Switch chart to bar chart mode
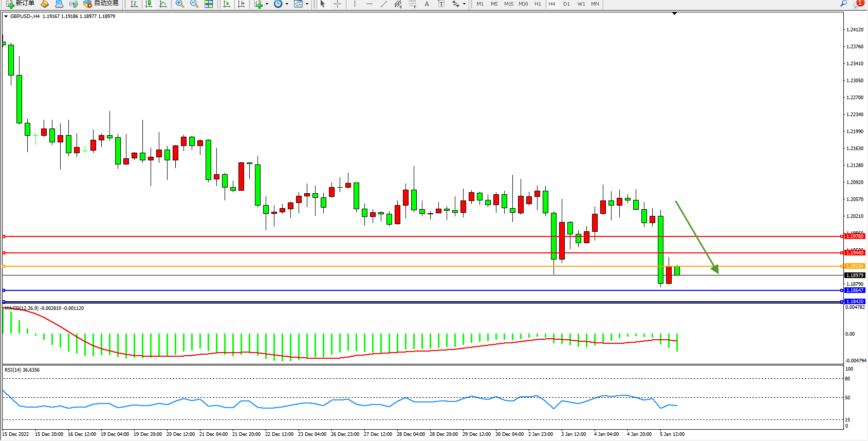Viewport: 868px width, 441px height. pos(134,4)
